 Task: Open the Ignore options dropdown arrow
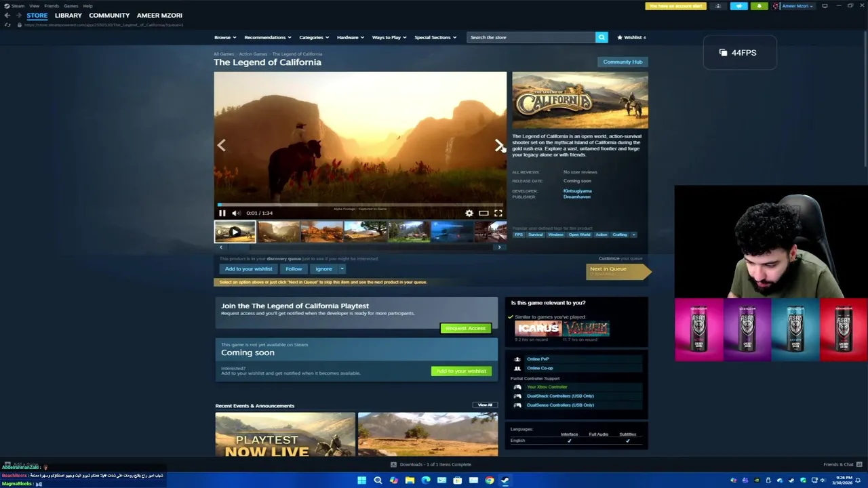pyautogui.click(x=342, y=269)
